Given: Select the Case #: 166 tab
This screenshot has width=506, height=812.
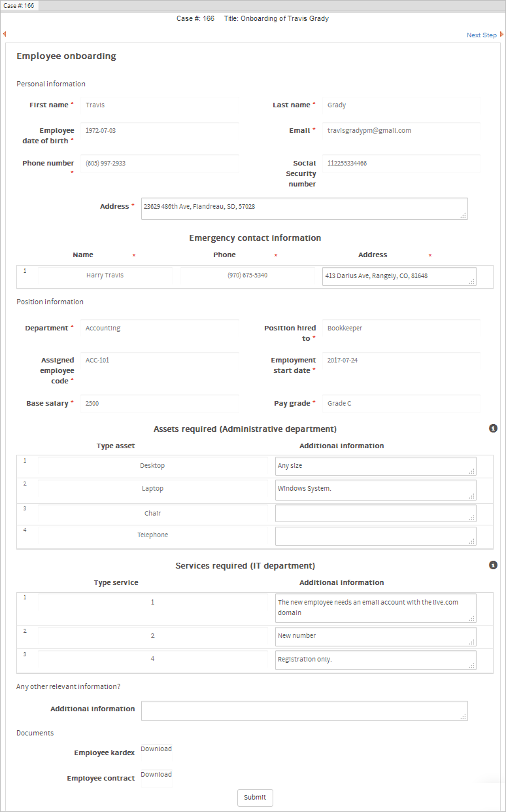Looking at the screenshot, I should pyautogui.click(x=20, y=5).
